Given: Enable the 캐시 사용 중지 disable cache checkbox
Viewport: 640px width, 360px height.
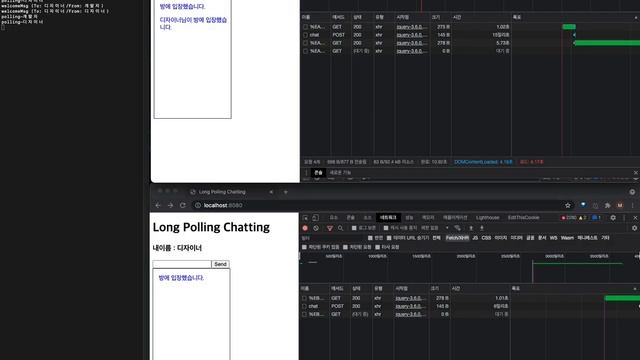Looking at the screenshot, I should click(x=386, y=228).
